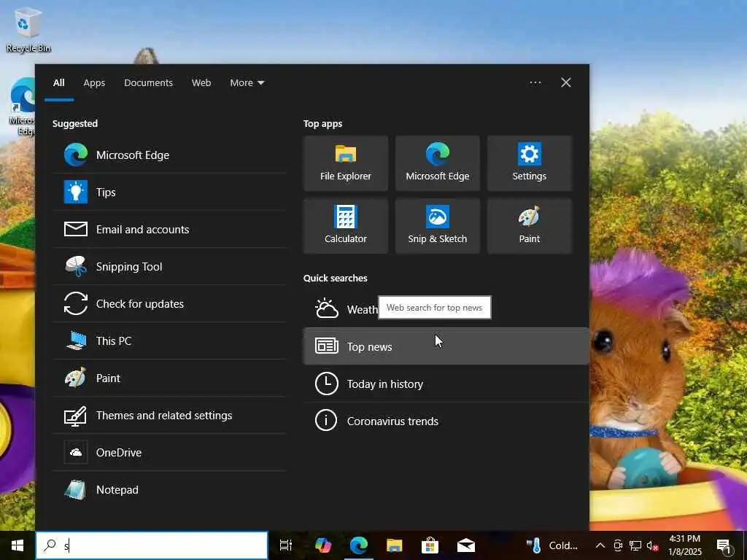Launch the Tips app
The image size is (747, 560).
click(x=169, y=192)
